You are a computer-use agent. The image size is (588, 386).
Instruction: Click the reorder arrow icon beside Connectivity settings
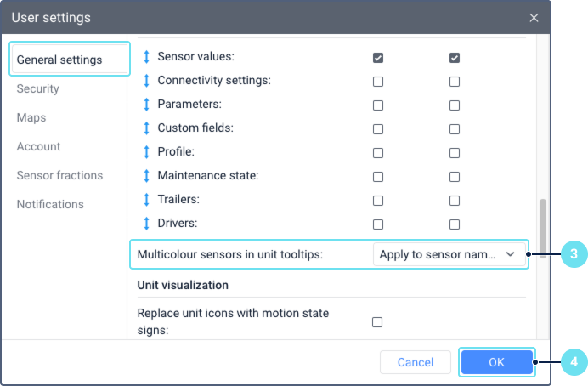(146, 81)
